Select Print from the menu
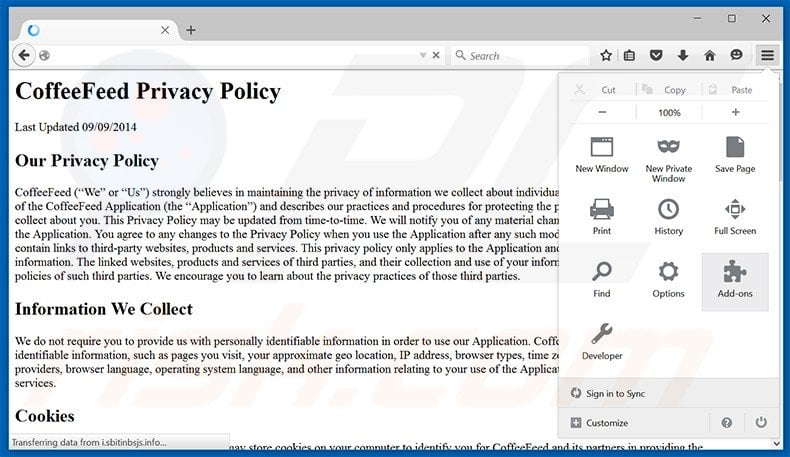 602,217
